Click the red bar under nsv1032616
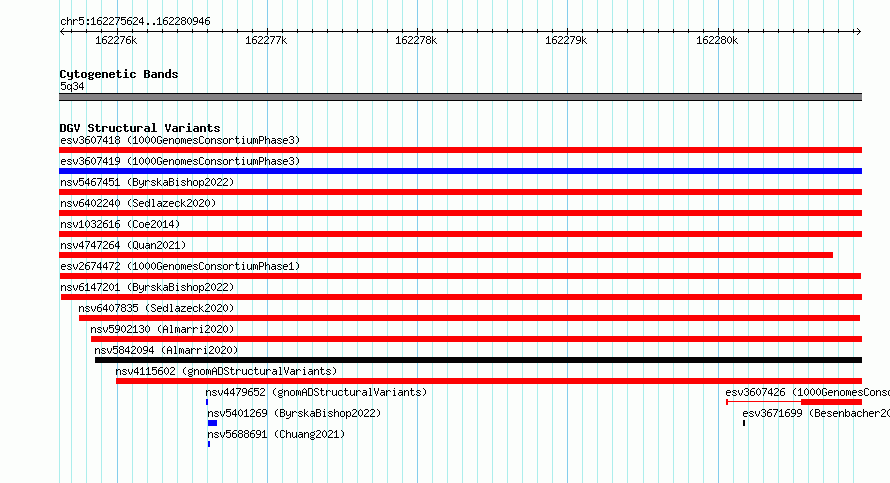 click(460, 234)
